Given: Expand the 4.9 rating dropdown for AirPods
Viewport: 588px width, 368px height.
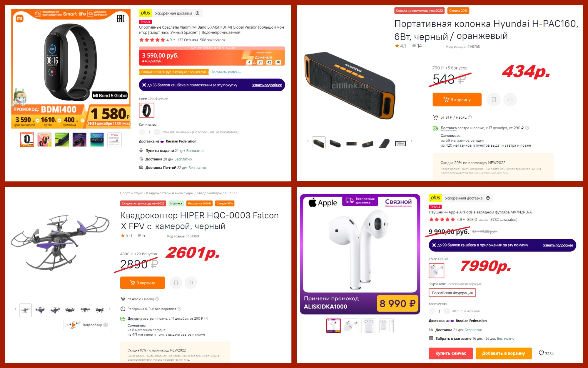Looking at the screenshot, I should (461, 219).
